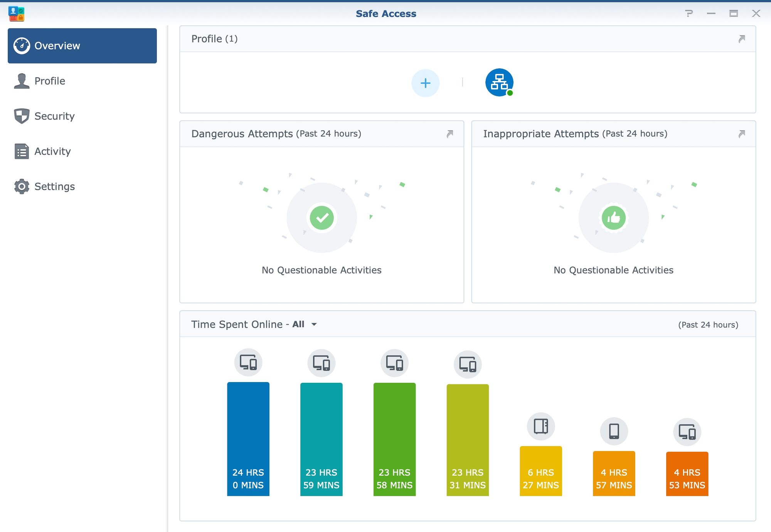The width and height of the screenshot is (771, 532).
Task: Go to the Profile section in sidebar
Action: point(82,81)
